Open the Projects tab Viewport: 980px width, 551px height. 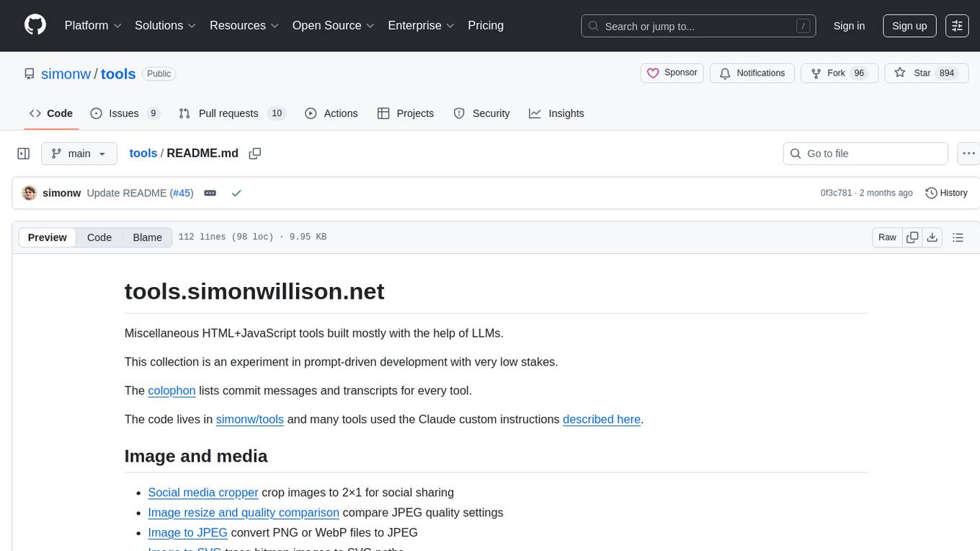click(406, 113)
